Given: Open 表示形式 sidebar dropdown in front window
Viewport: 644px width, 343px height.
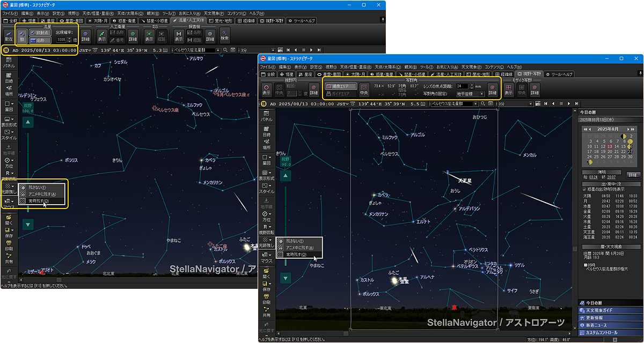Looking at the screenshot, I should [x=266, y=175].
